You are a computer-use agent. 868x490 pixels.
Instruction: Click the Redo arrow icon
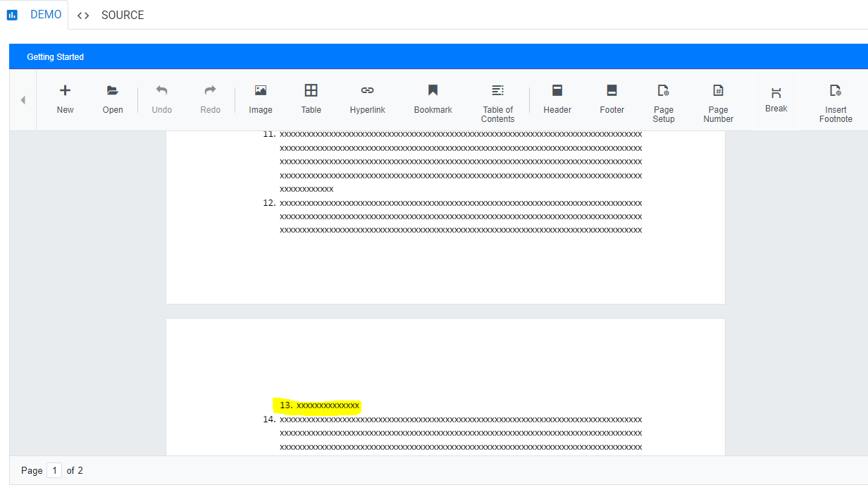coord(210,91)
